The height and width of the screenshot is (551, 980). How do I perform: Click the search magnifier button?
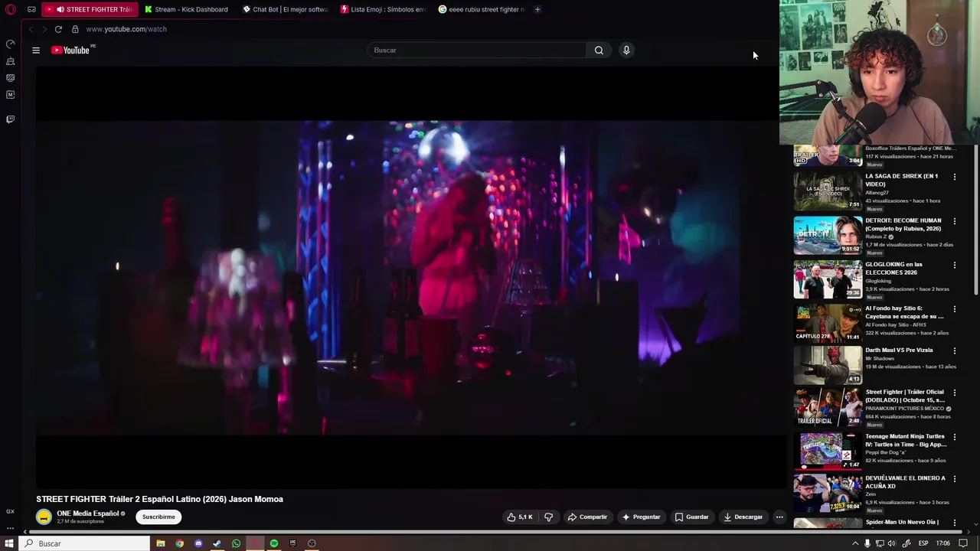point(599,51)
